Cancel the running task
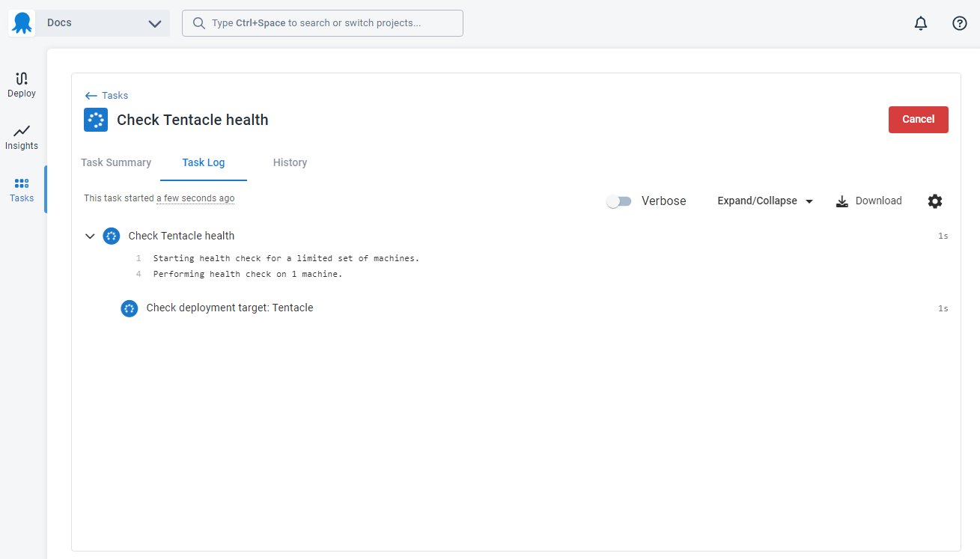Viewport: 980px width, 559px height. click(x=918, y=120)
